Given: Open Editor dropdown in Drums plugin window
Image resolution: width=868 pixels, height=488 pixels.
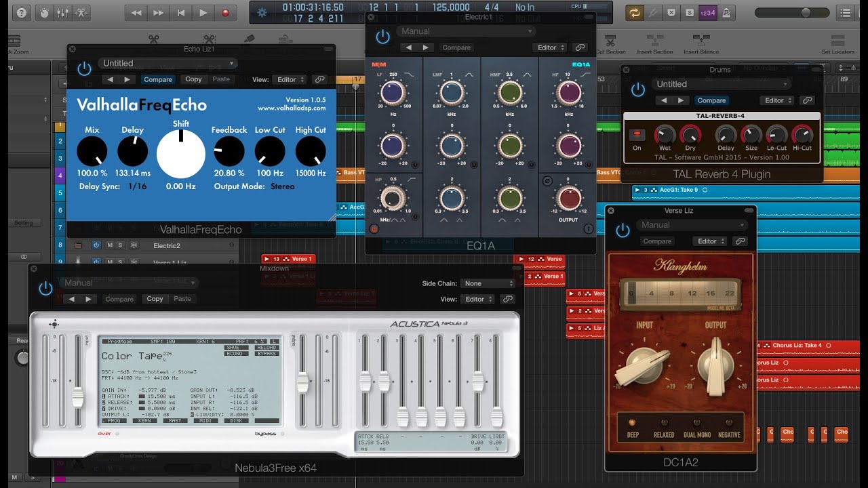Looking at the screenshot, I should tap(778, 100).
